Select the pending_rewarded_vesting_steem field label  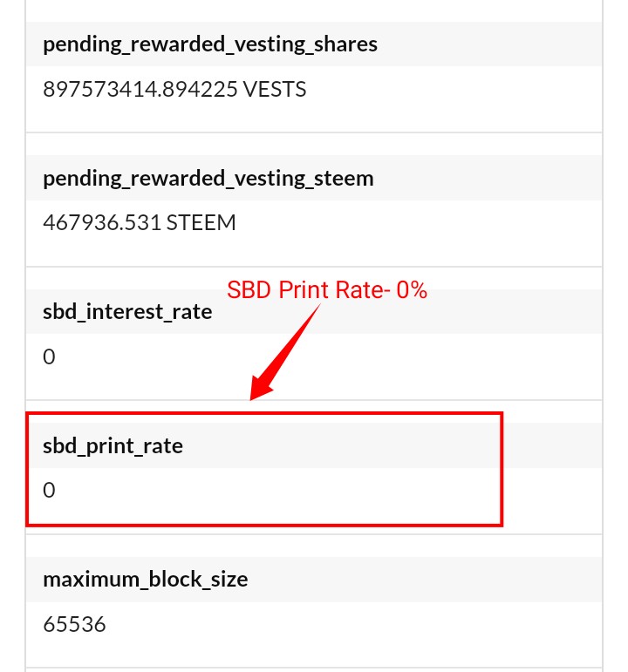(208, 179)
